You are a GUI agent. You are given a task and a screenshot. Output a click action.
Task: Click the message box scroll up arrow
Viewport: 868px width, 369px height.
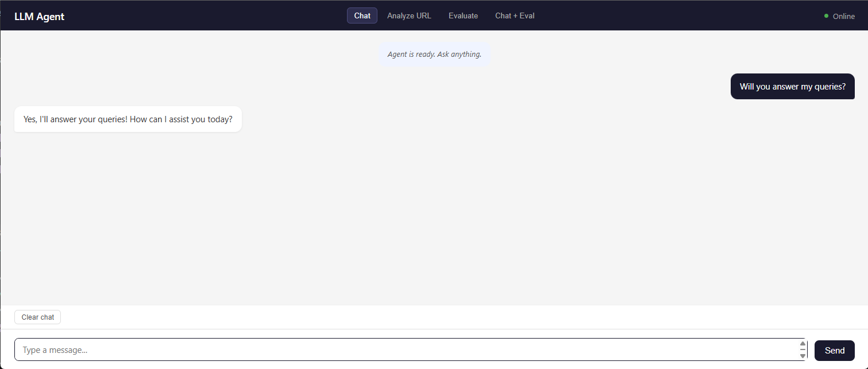(803, 344)
